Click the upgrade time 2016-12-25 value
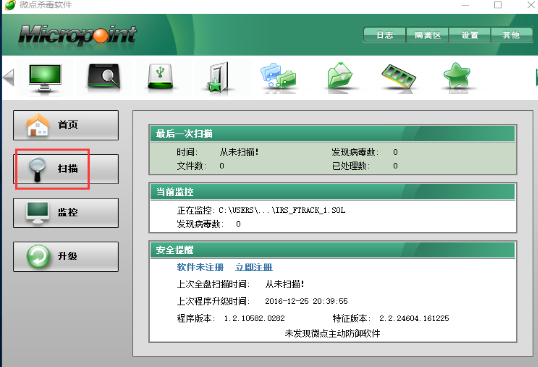 tap(306, 301)
